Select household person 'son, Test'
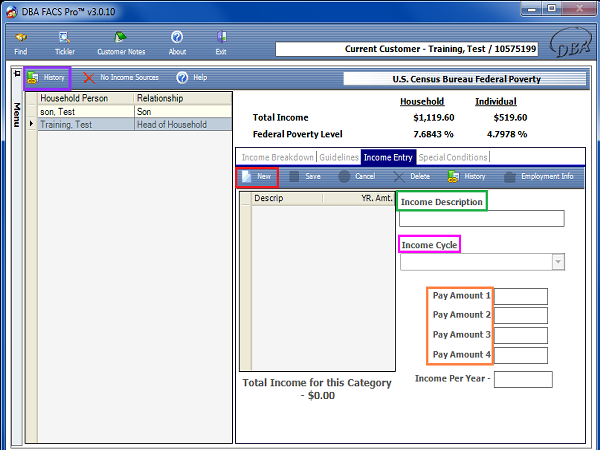Screen dimensions: 600x450 (x=86, y=112)
